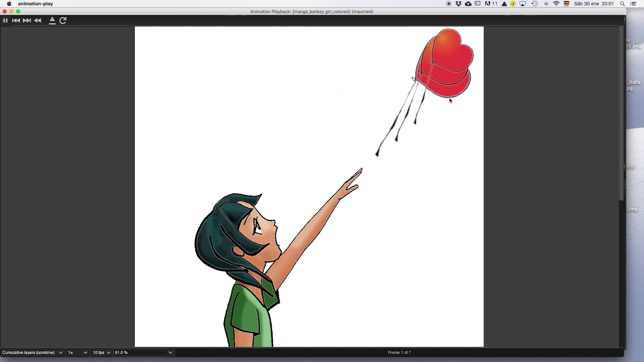Open the 1x playback speed dropdown
The width and height of the screenshot is (644, 362).
click(78, 352)
